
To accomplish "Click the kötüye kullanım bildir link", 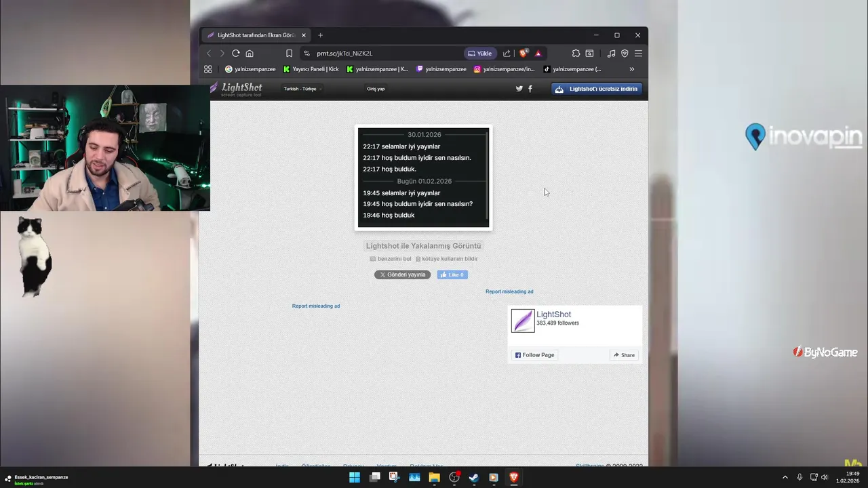I will 447,259.
